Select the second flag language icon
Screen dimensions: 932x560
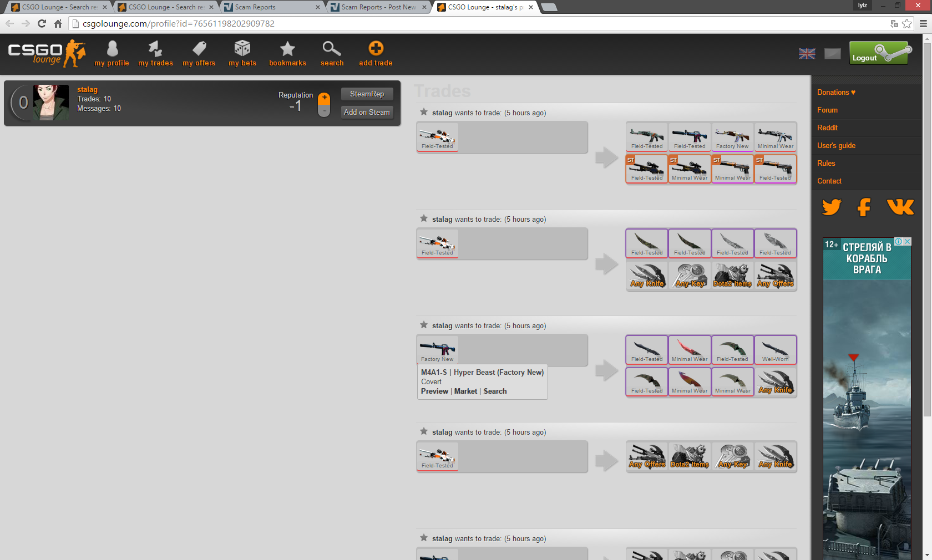pyautogui.click(x=833, y=54)
